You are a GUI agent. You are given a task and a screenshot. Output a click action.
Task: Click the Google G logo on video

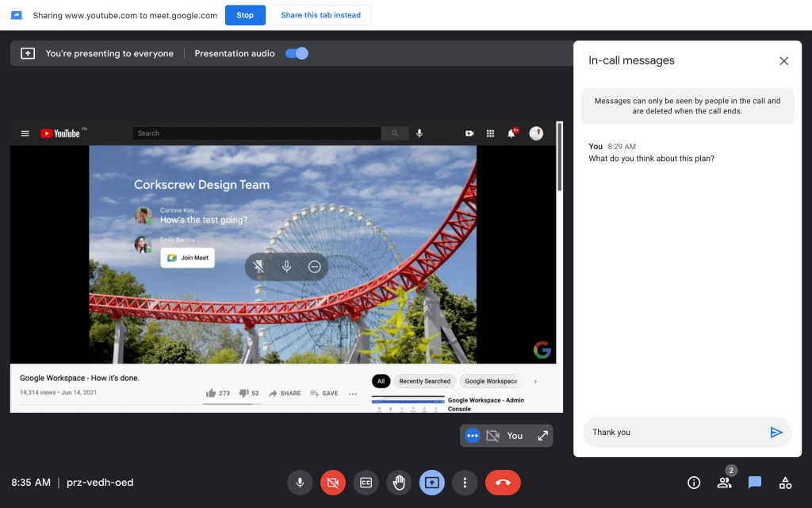pyautogui.click(x=542, y=350)
